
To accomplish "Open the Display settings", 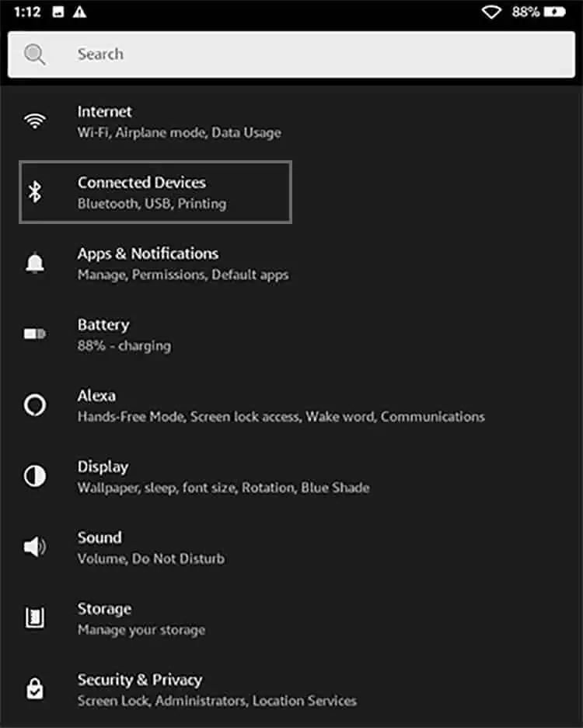I will [291, 476].
